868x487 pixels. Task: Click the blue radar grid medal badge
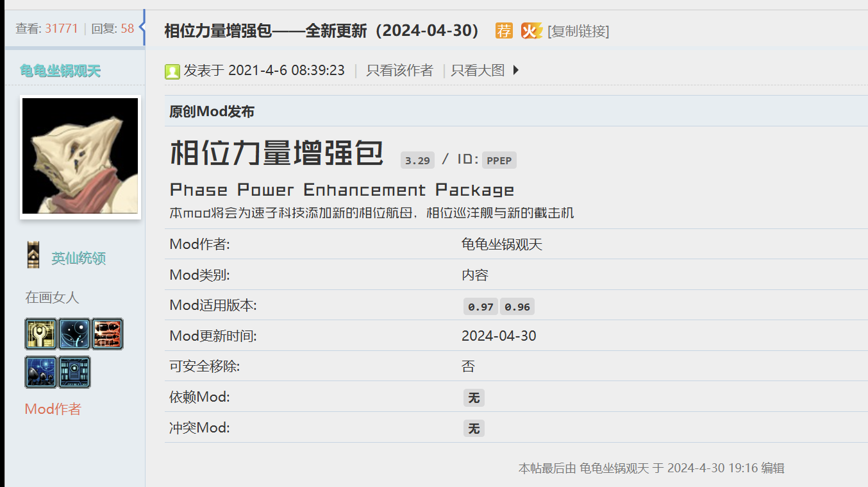tap(42, 372)
